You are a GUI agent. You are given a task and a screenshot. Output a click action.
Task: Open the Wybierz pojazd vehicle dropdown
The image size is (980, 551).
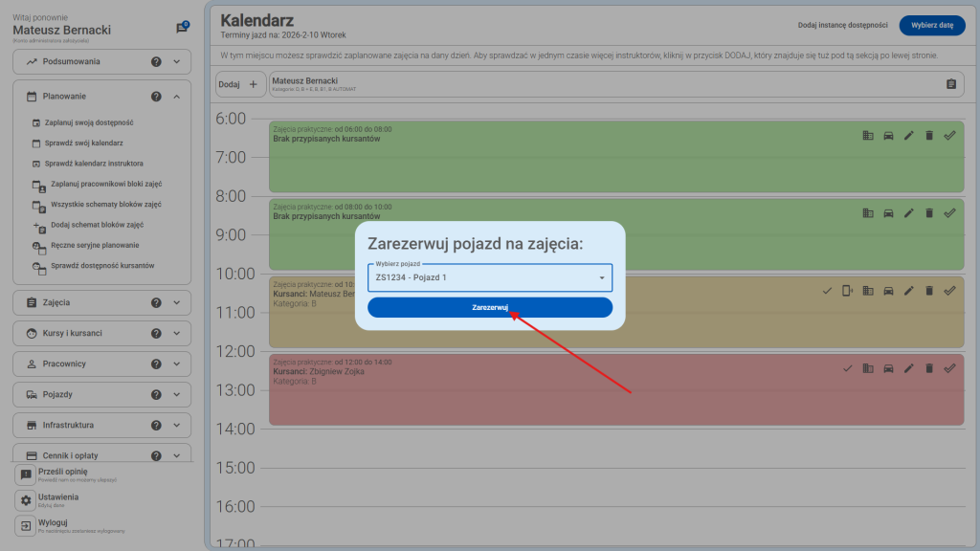[489, 277]
